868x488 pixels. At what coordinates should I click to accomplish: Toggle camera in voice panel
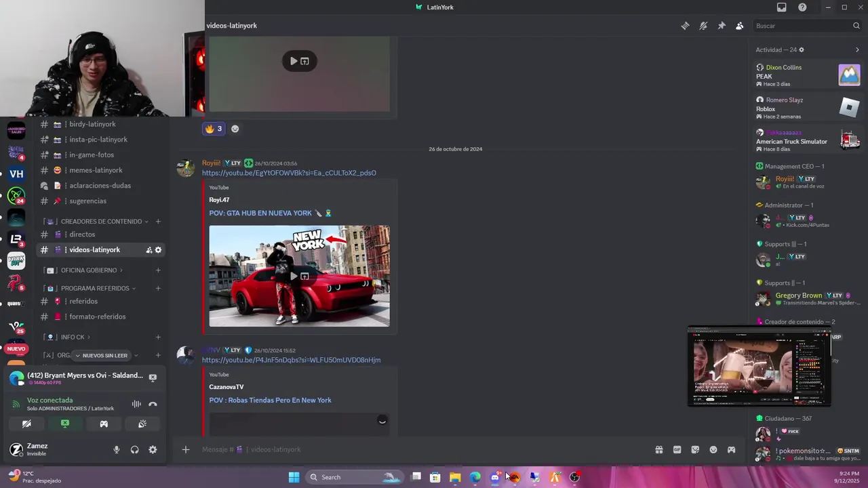pos(26,424)
